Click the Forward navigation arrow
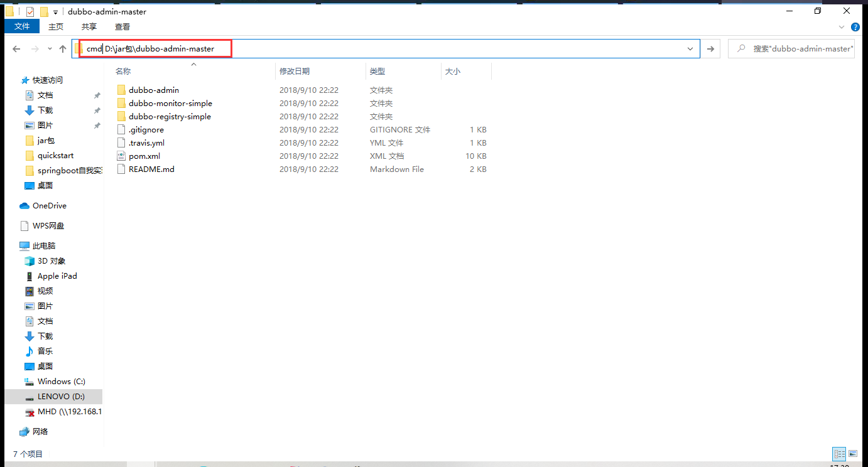Image resolution: width=868 pixels, height=467 pixels. click(x=35, y=48)
